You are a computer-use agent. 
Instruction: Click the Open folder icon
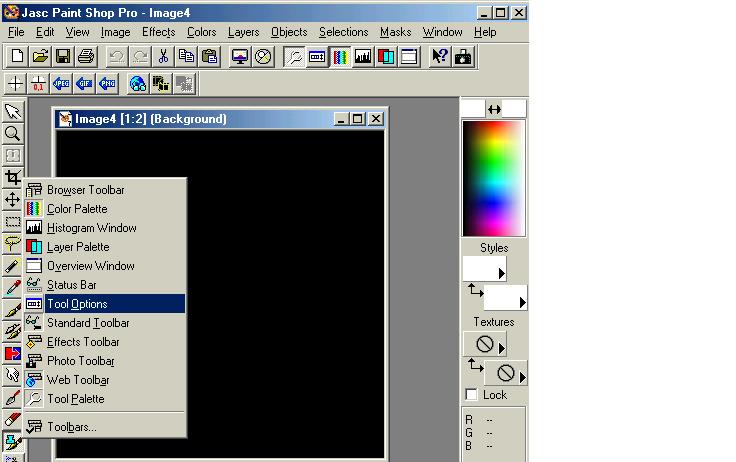pos(41,57)
